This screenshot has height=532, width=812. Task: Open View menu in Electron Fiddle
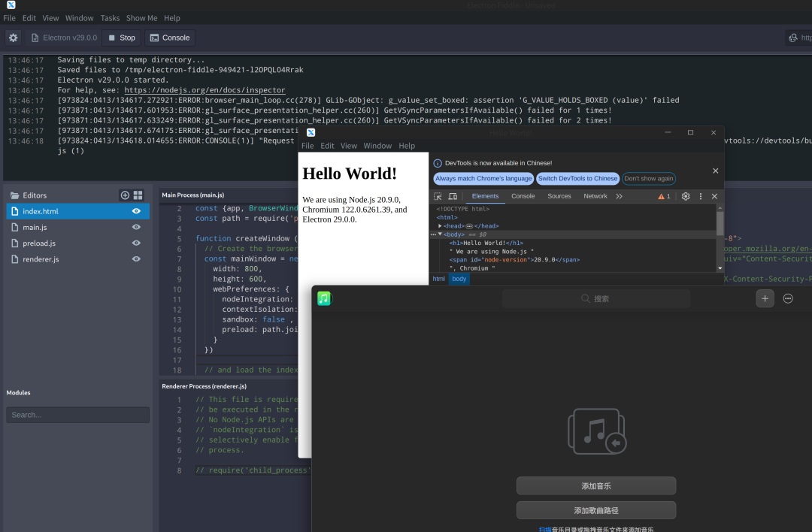tap(51, 18)
